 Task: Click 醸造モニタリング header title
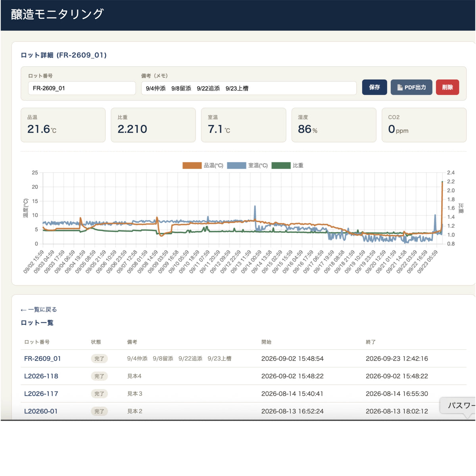(57, 14)
